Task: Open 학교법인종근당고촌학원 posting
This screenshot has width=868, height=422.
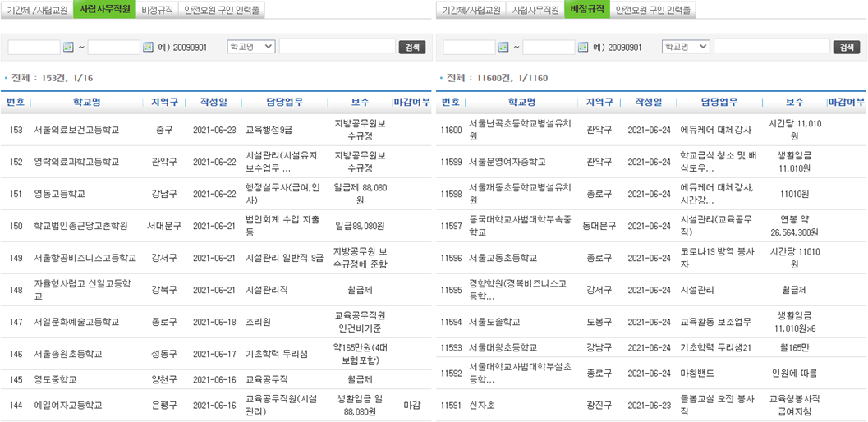Action: 80,226
